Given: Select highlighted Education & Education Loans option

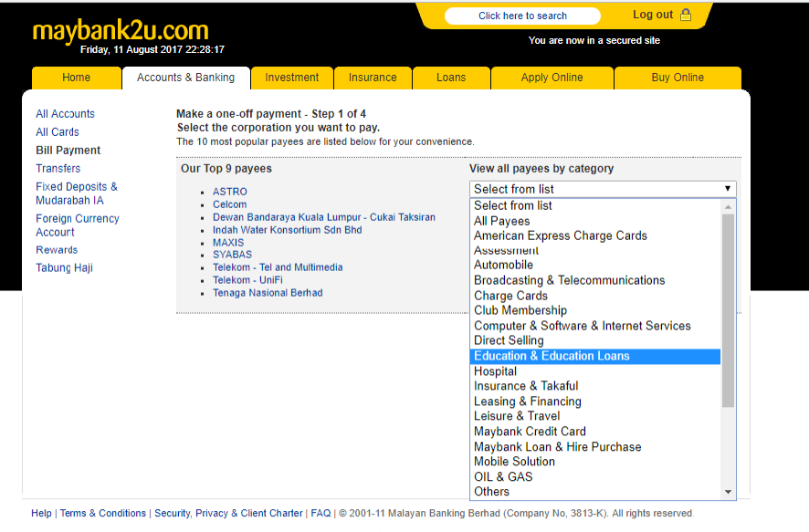Looking at the screenshot, I should pos(595,356).
